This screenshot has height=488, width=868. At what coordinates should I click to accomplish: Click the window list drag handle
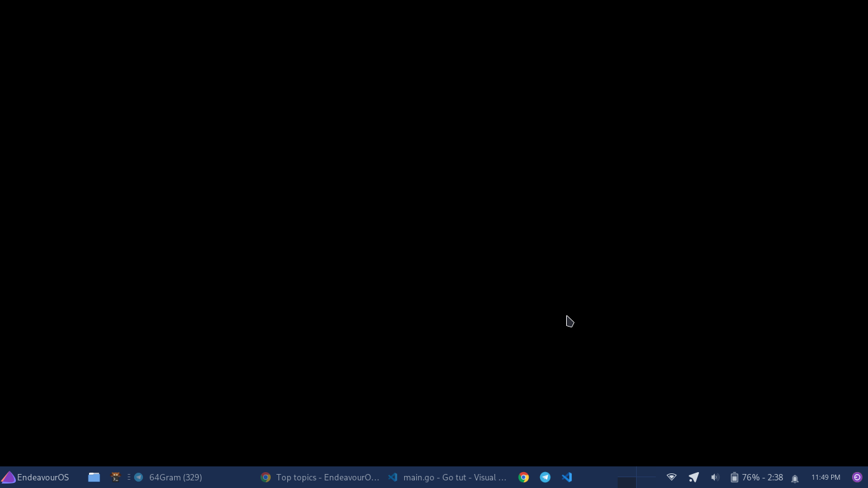click(129, 477)
